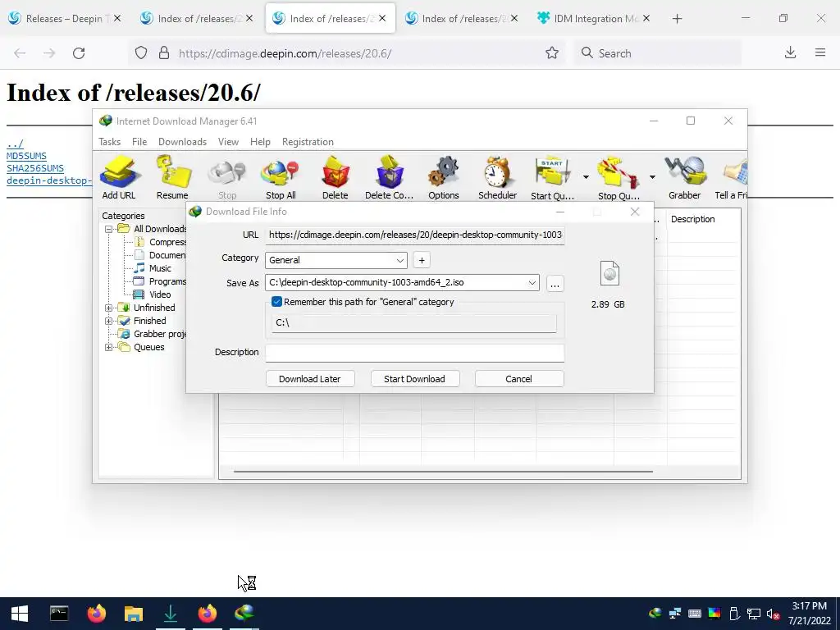Click the Start Download button
Image resolution: width=840 pixels, height=630 pixels.
(x=414, y=379)
